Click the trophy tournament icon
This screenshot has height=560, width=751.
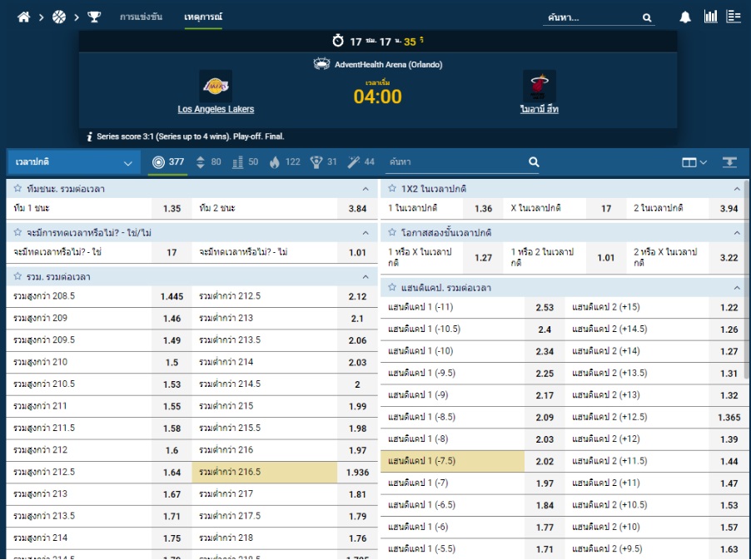pyautogui.click(x=94, y=17)
